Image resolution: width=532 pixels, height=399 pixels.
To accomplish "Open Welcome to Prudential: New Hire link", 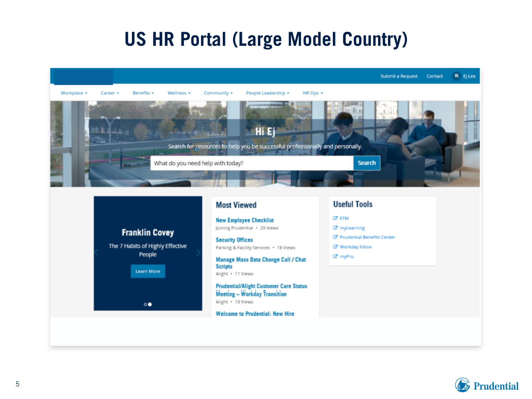I will coord(255,314).
